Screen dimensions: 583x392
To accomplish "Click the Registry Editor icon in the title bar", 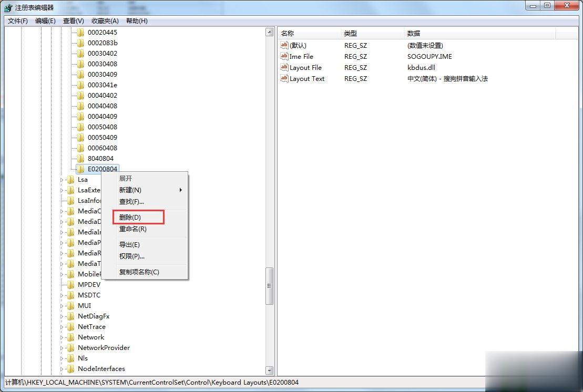I will (x=8, y=8).
